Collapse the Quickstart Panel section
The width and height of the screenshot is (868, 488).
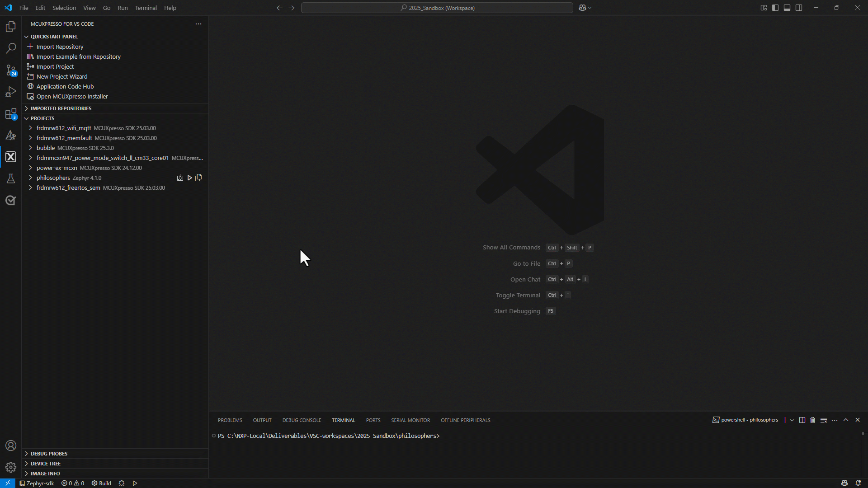54,37
